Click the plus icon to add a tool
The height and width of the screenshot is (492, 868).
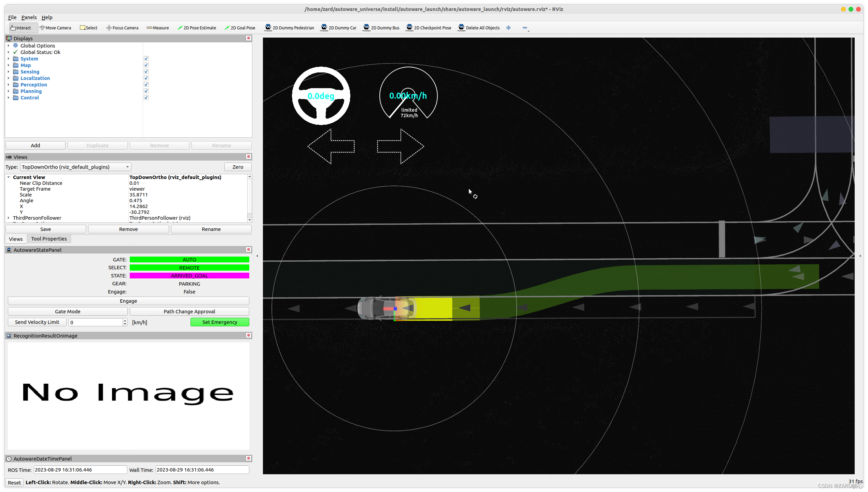(508, 28)
